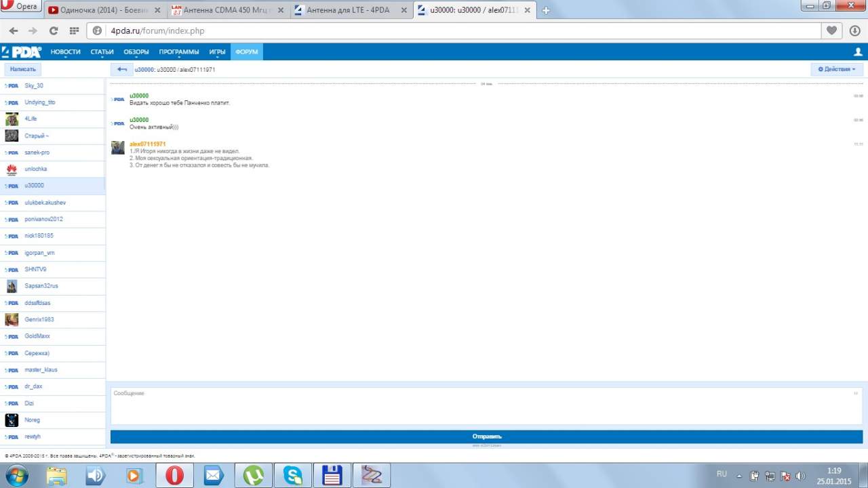
Task: Close the Антенна для LTE tab
Action: [x=404, y=10]
